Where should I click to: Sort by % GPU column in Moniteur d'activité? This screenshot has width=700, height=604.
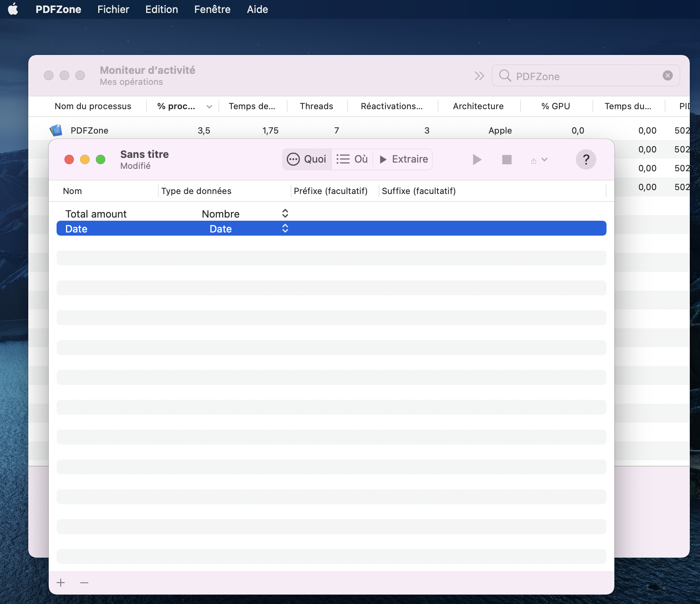(556, 106)
